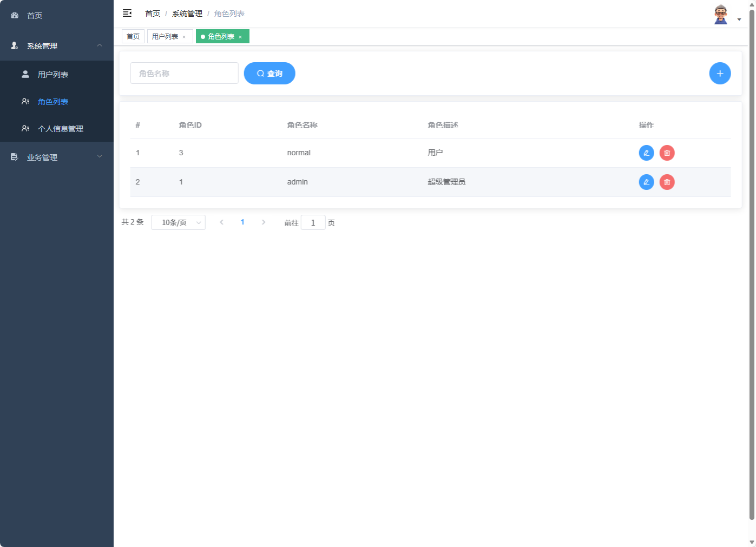Go to previous page arrow
The height and width of the screenshot is (547, 756).
click(x=221, y=222)
